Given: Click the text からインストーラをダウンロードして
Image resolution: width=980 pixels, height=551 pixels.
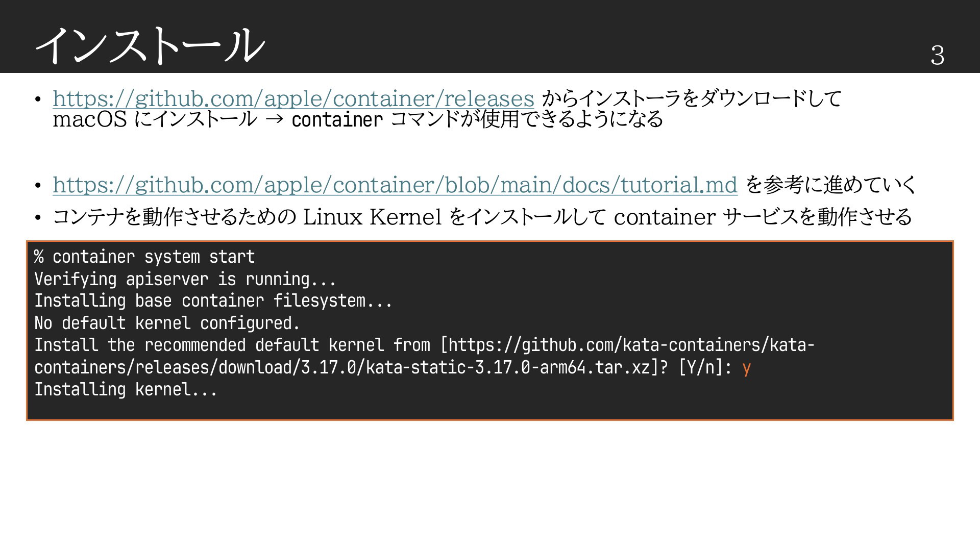Looking at the screenshot, I should tap(692, 98).
